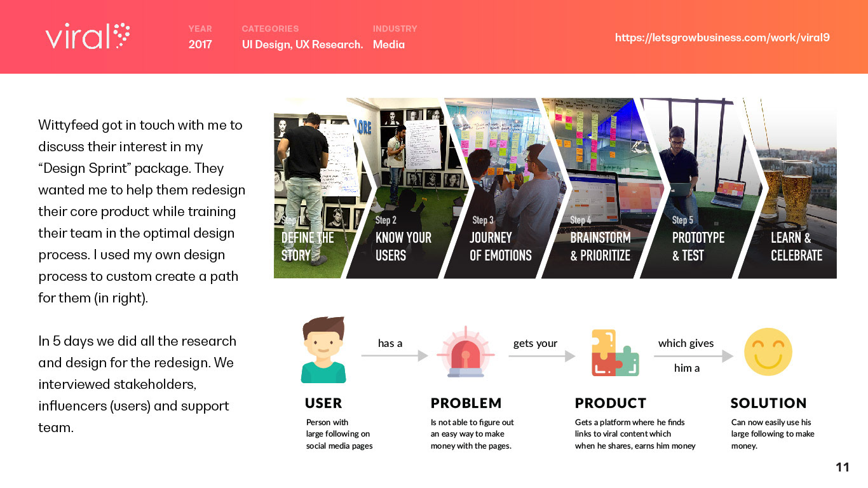The height and width of the screenshot is (488, 868).
Task: Select the Step 1 Define the Story panel
Action: [x=311, y=188]
